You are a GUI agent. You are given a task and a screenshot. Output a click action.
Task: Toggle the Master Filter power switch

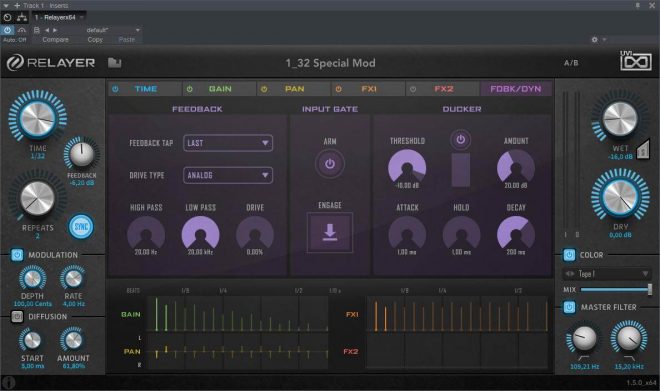pos(569,307)
